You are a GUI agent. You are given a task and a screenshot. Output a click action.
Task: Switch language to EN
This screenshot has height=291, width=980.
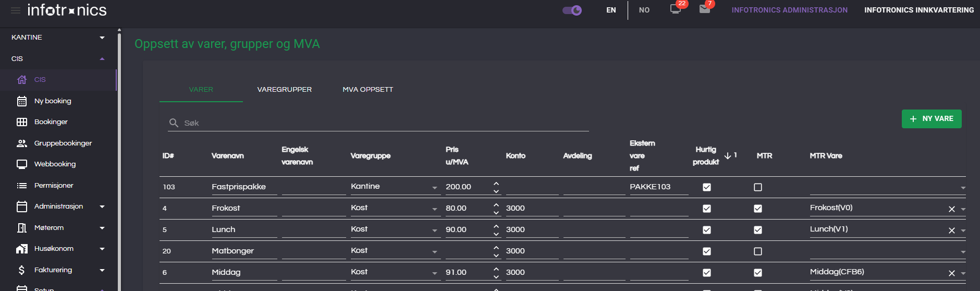tap(611, 10)
